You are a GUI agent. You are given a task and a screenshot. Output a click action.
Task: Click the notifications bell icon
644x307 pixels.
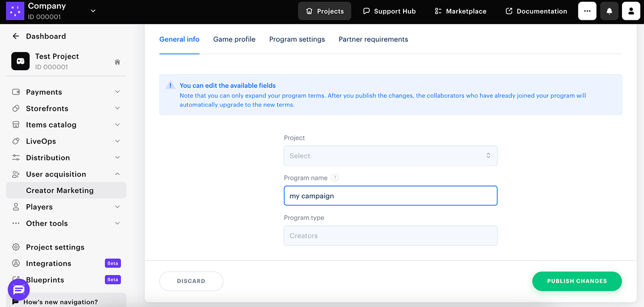[x=609, y=11]
